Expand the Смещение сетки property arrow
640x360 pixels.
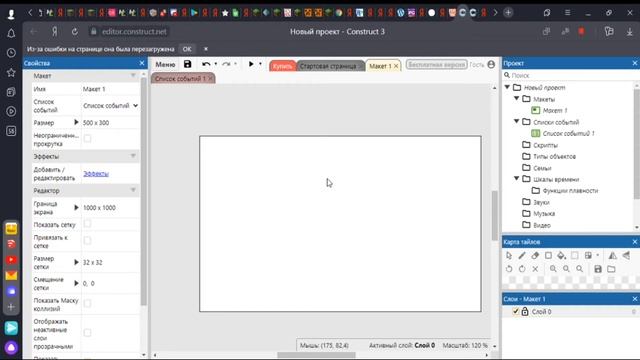pyautogui.click(x=76, y=283)
